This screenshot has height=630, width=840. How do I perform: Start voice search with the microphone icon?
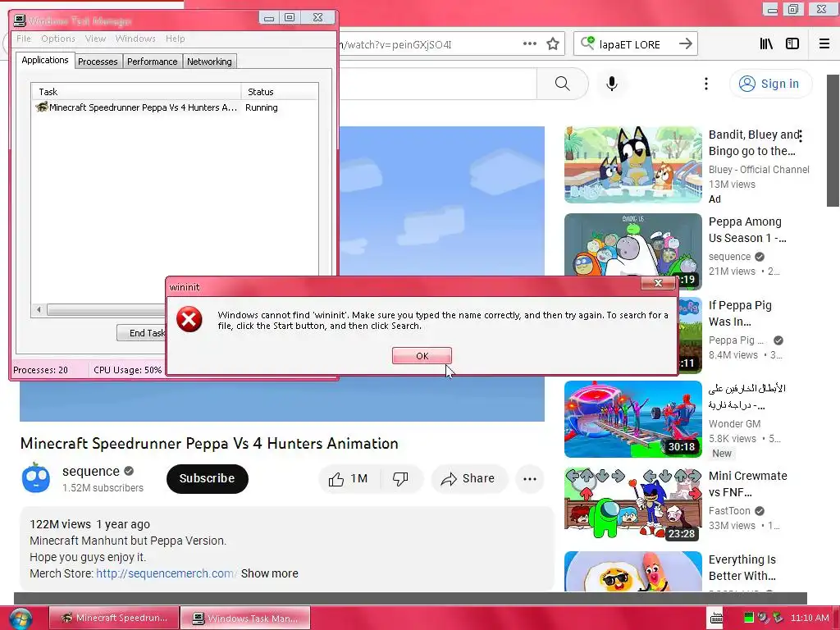612,84
